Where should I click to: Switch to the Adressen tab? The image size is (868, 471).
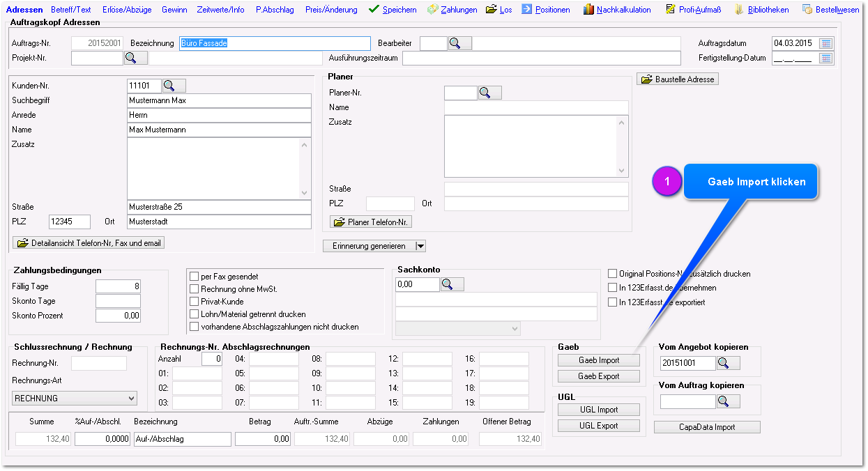click(24, 10)
